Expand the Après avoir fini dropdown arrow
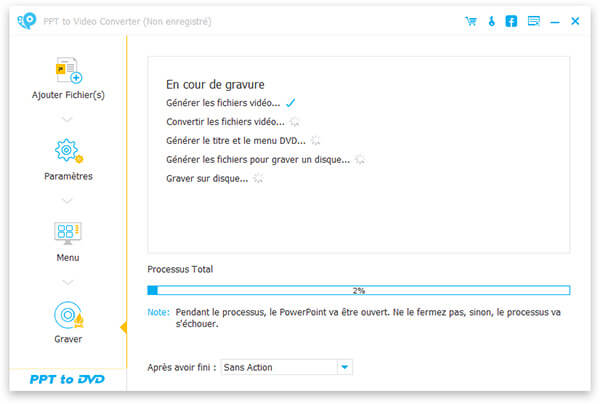This screenshot has height=404, width=600. 345,367
